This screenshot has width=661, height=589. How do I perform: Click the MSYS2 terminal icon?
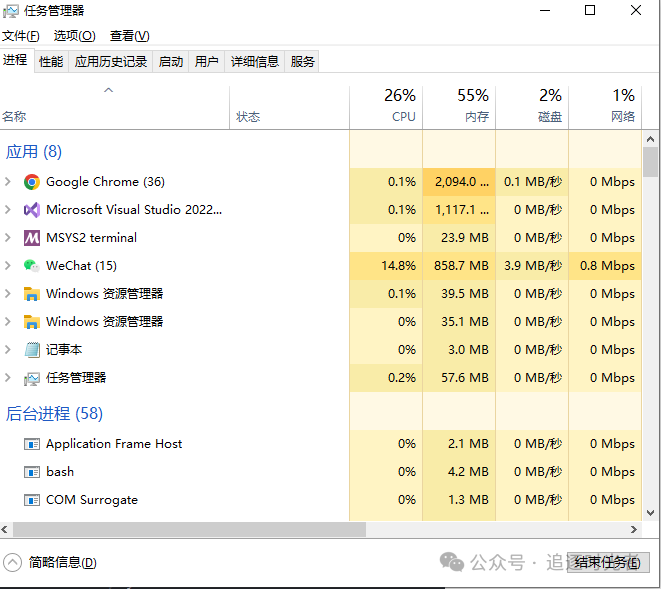pos(32,238)
